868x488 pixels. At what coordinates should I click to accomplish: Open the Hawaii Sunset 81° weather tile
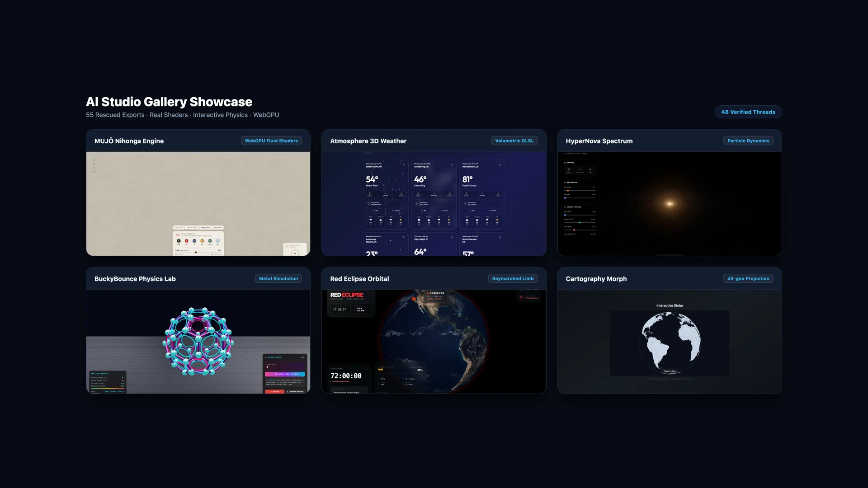coord(482,194)
